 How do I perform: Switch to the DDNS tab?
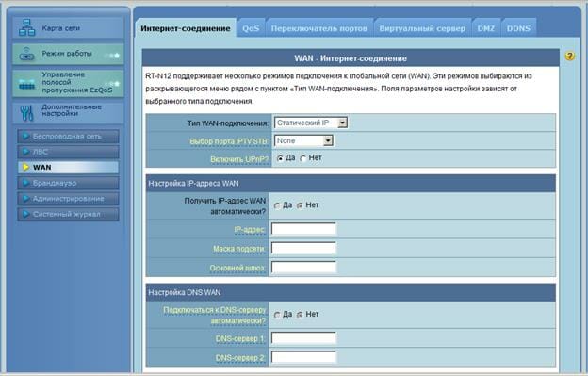point(518,28)
